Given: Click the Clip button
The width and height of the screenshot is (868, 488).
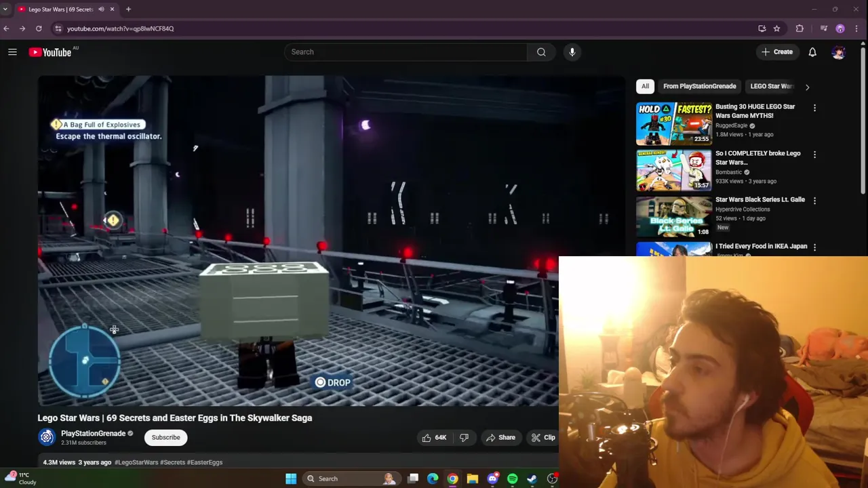Looking at the screenshot, I should click(x=543, y=438).
